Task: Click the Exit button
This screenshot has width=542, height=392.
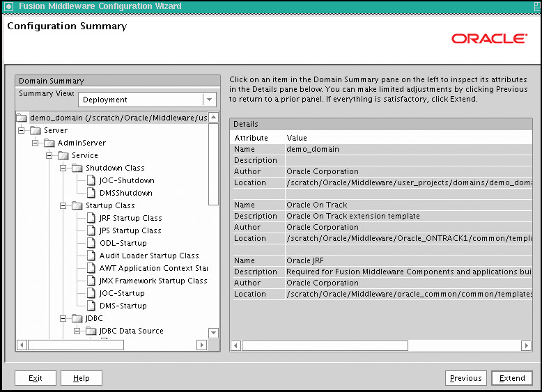Action: click(x=36, y=378)
